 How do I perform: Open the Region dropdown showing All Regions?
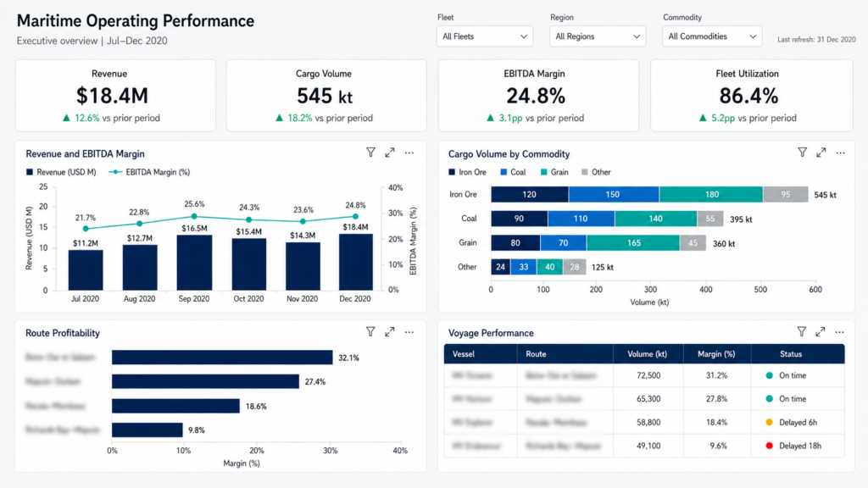(598, 36)
